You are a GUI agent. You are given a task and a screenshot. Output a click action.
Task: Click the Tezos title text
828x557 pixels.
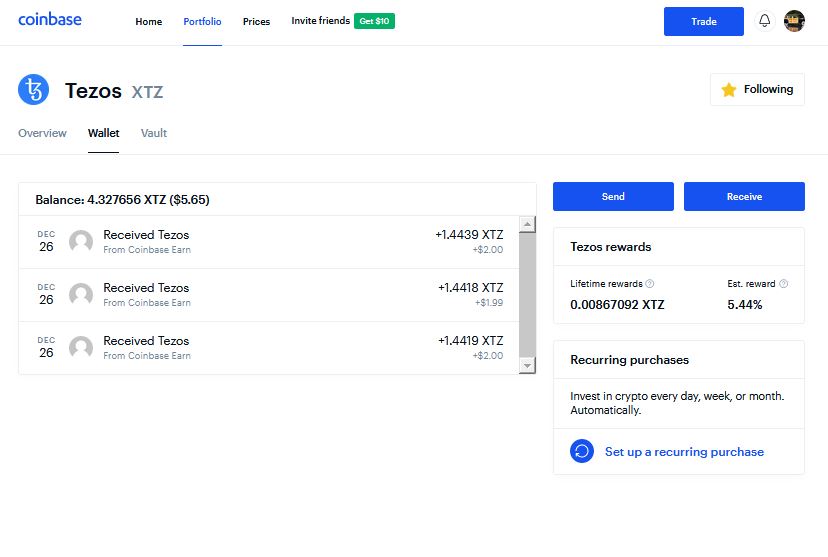coord(93,91)
